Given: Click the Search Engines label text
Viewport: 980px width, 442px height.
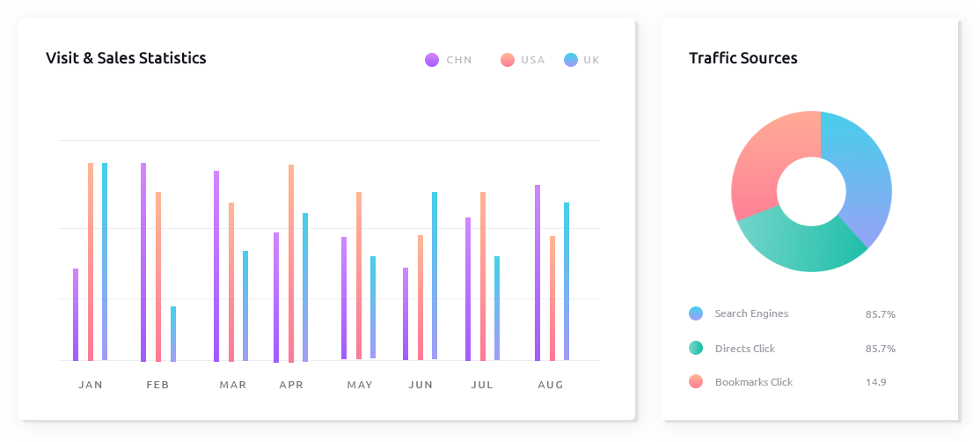Looking at the screenshot, I should point(751,313).
